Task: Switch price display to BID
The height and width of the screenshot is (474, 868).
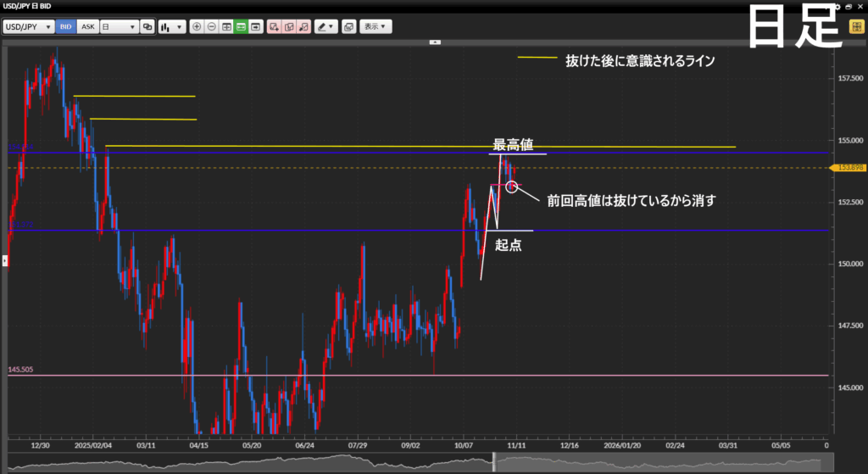Action: coord(66,27)
